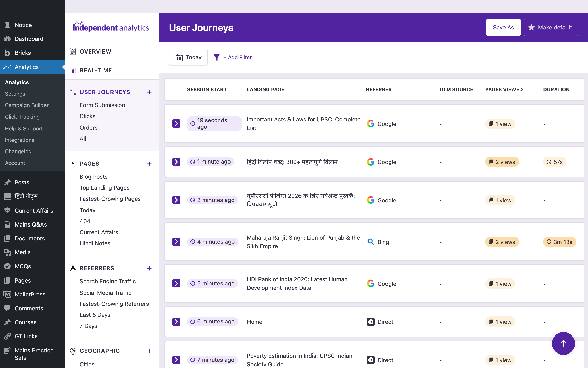This screenshot has height=368, width=588.
Task: Click the User Journeys path icon
Action: (73, 92)
